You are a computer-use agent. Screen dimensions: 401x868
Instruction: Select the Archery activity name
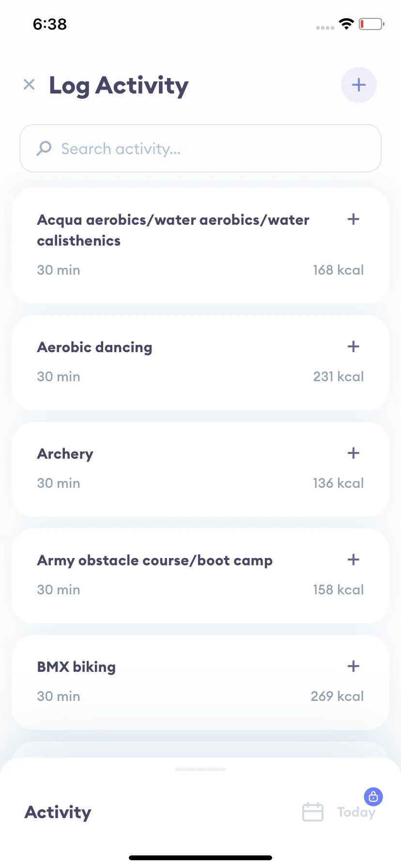65,454
